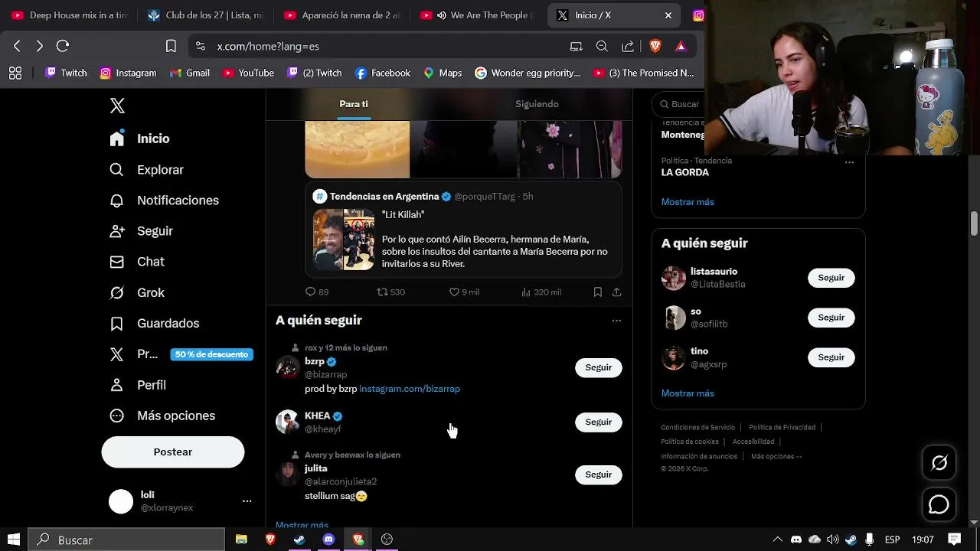The image size is (980, 551).
Task: Open Explorar in the X sidebar
Action: coord(147,170)
